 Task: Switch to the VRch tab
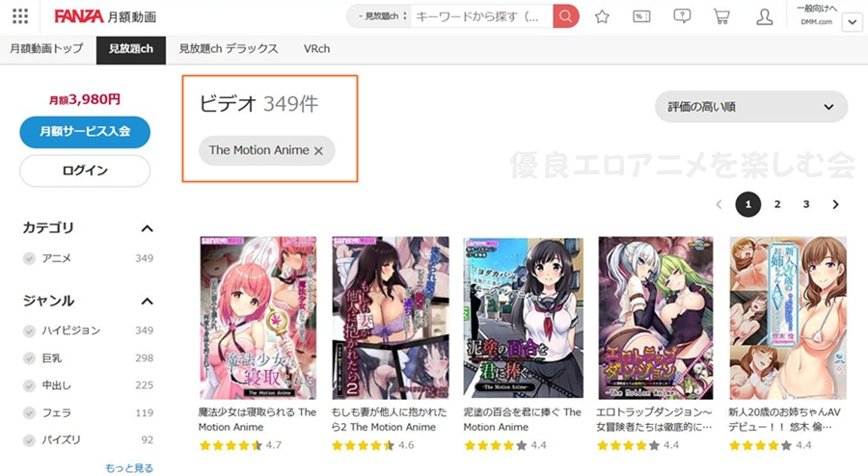[x=316, y=48]
